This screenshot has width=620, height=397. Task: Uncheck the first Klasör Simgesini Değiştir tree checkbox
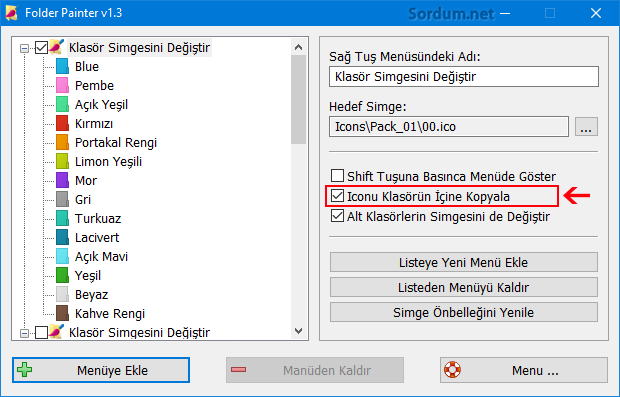coord(41,47)
